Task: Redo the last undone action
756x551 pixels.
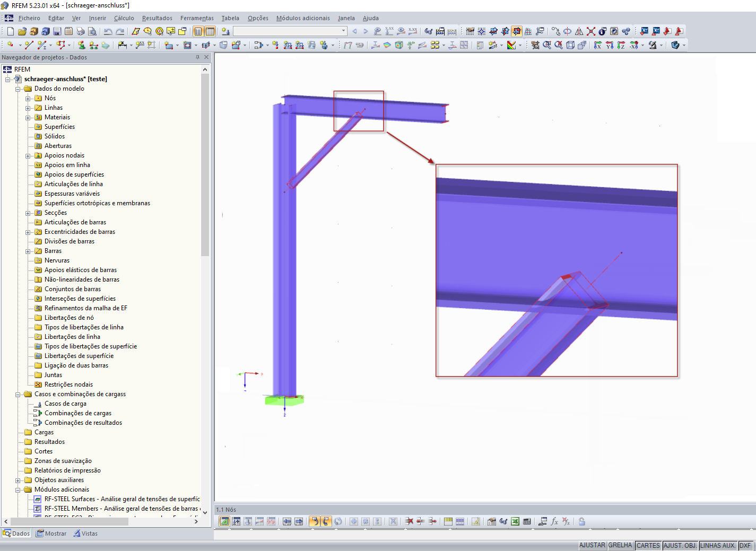Action: tap(120, 31)
